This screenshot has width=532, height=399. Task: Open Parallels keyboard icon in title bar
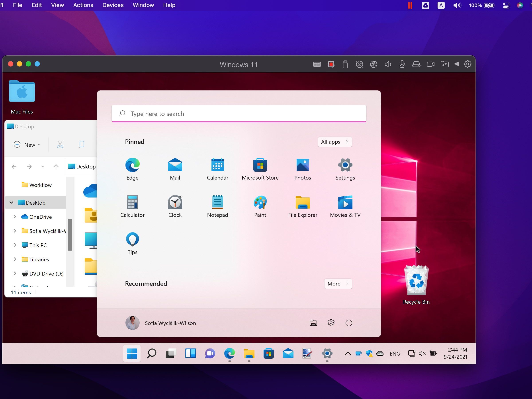(317, 65)
